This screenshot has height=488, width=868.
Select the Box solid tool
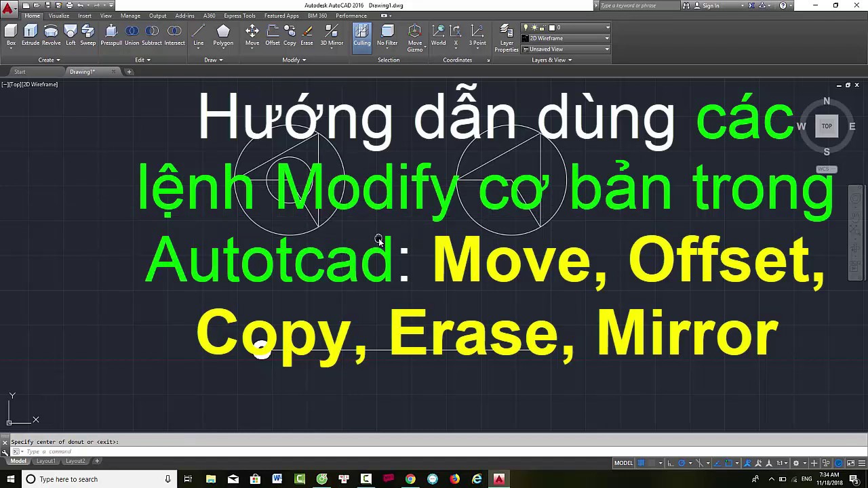[11, 35]
